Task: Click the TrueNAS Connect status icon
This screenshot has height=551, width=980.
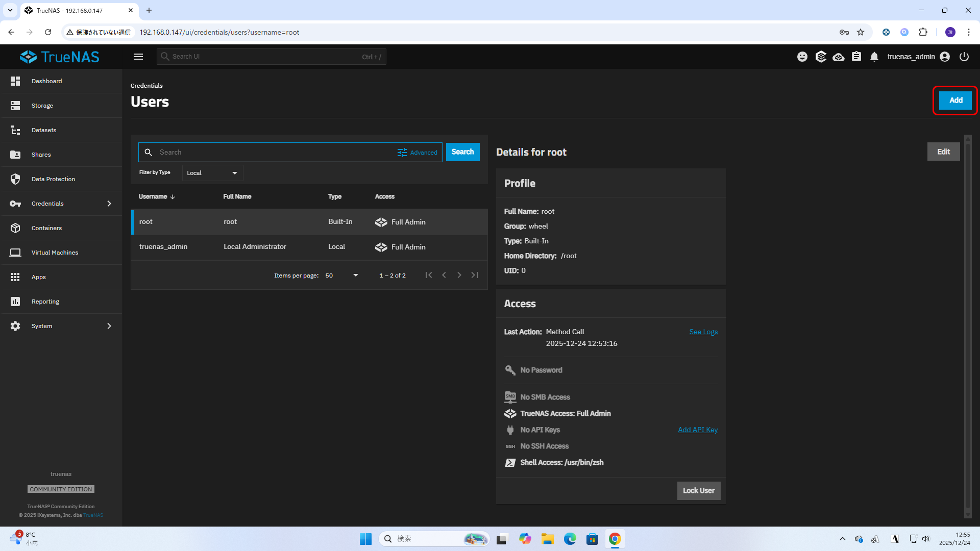Action: coord(838,57)
